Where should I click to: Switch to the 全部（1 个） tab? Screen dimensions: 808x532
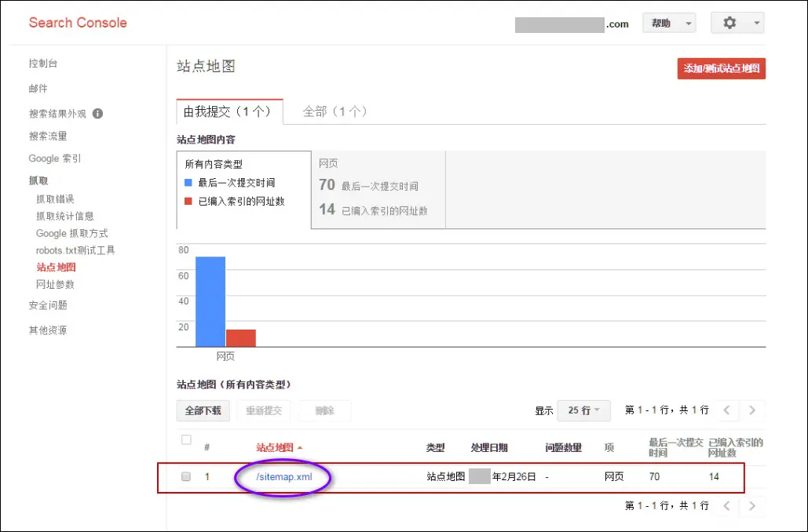pyautogui.click(x=335, y=111)
